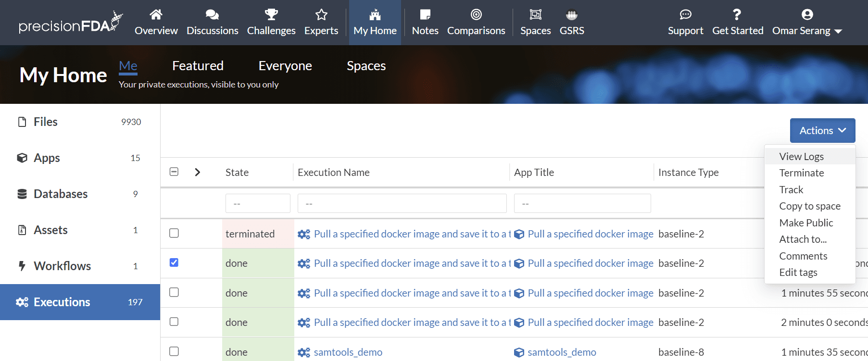The width and height of the screenshot is (868, 361).
Task: Check the terminated execution row checkbox
Action: (174, 233)
